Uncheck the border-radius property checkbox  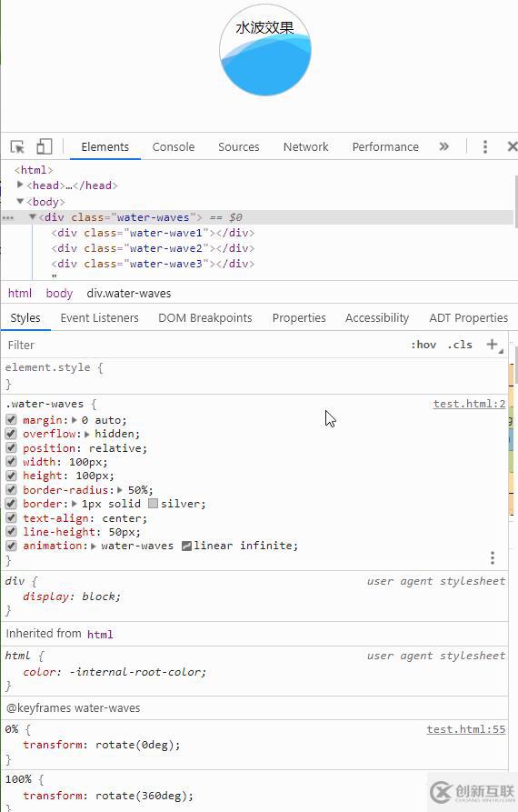(11, 489)
